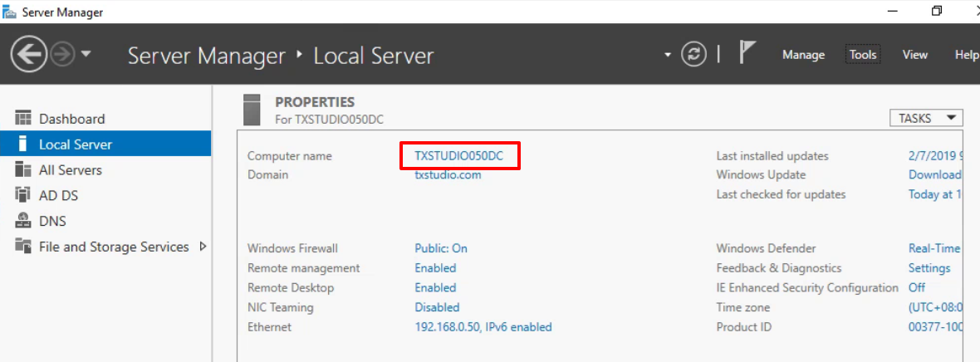The image size is (980, 362).
Task: Click Remote management Enabled link
Action: click(x=435, y=267)
